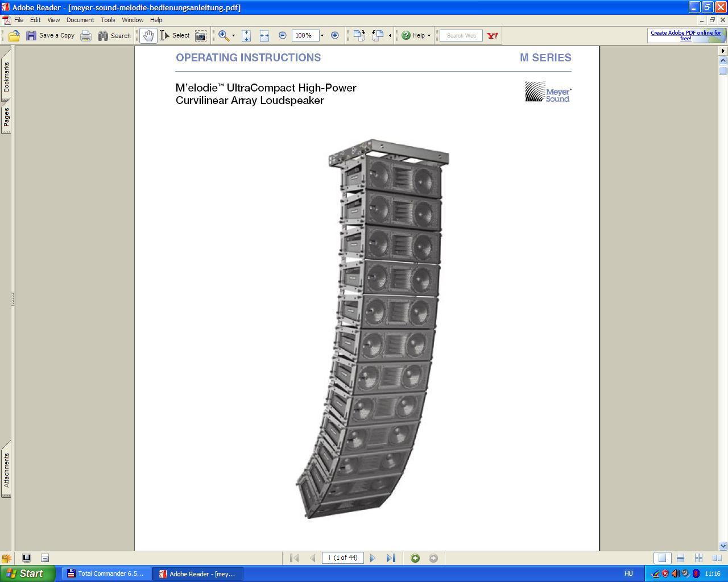The image size is (728, 582).
Task: Click the vertical scrollbar up arrow
Action: (x=723, y=60)
